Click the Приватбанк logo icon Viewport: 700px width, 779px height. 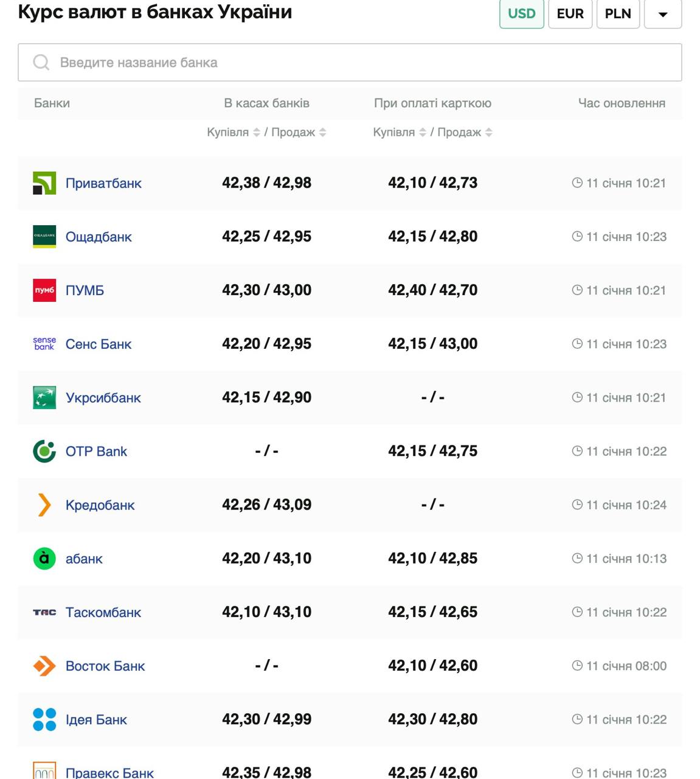point(44,183)
